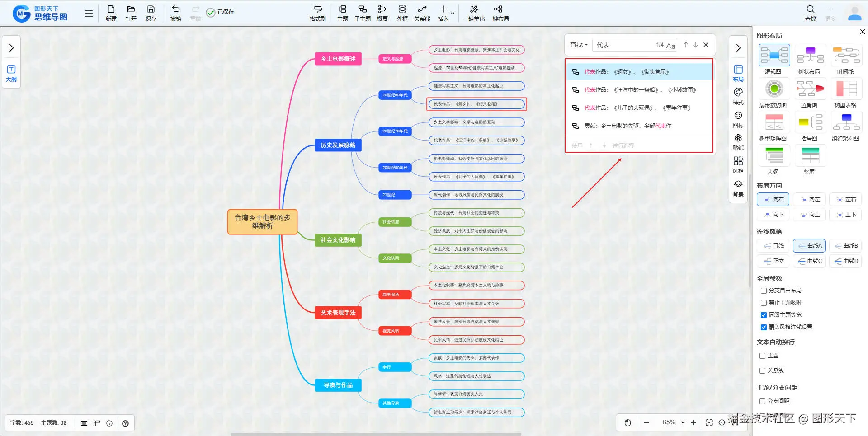Expand the left sidebar chevron
The image size is (868, 436).
pos(11,48)
